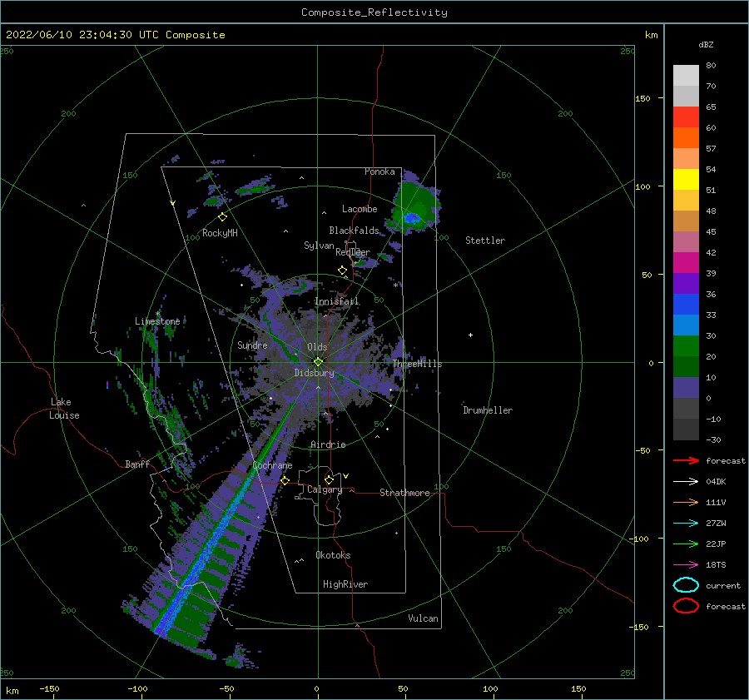The image size is (749, 700).
Task: Click the green 22JP arrow icon
Action: click(686, 544)
